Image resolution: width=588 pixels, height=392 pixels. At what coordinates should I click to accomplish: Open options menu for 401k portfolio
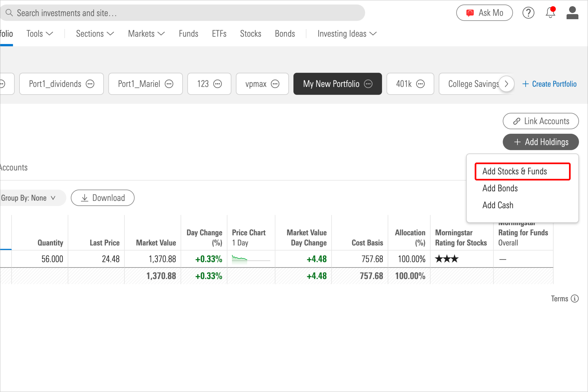[x=420, y=84]
